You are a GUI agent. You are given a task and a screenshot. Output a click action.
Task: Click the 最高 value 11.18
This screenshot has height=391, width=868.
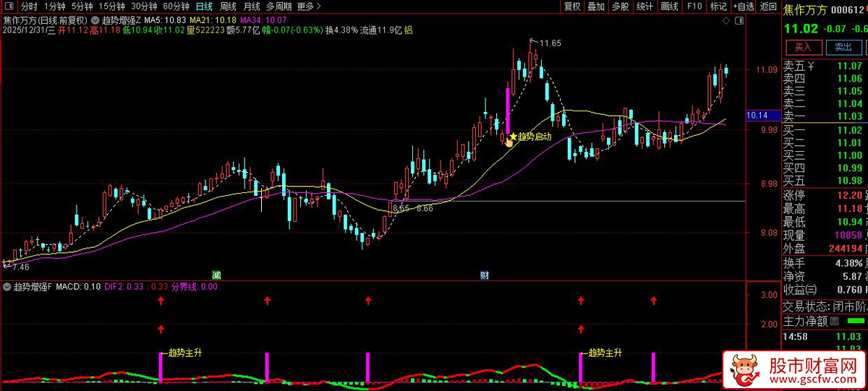point(849,209)
